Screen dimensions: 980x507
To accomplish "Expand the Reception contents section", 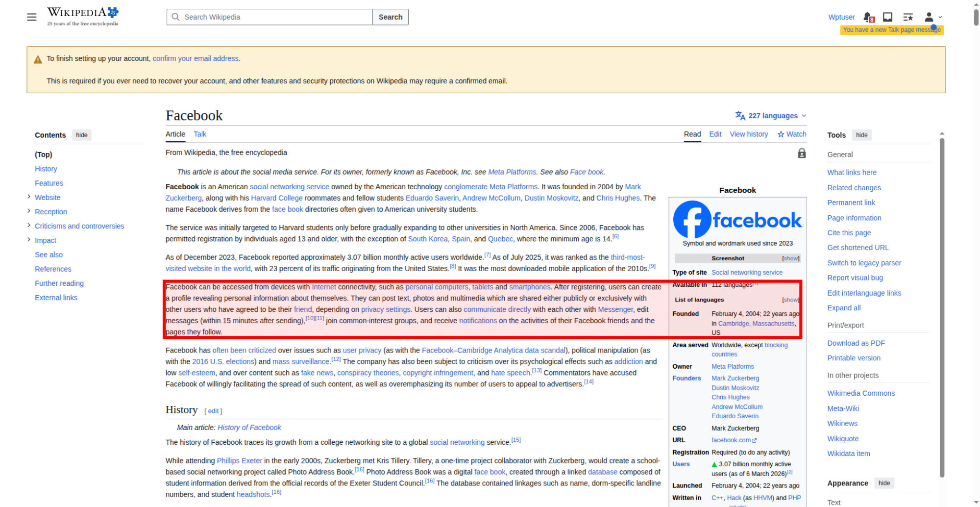I will [x=29, y=211].
